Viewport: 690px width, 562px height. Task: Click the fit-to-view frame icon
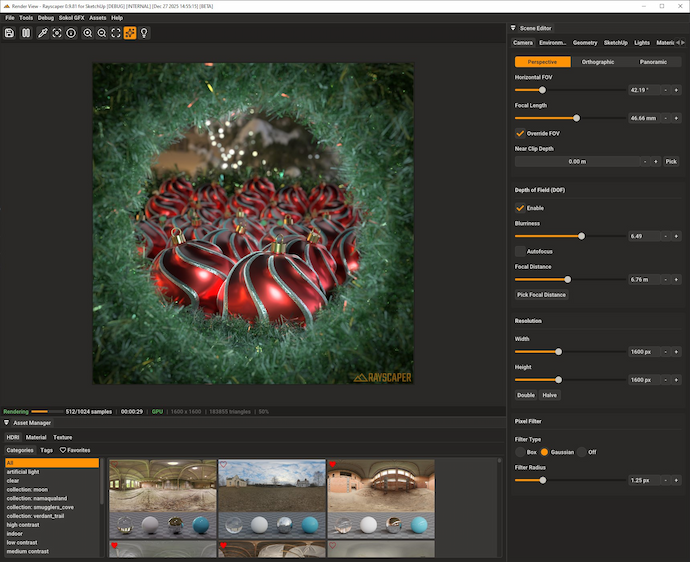click(116, 33)
